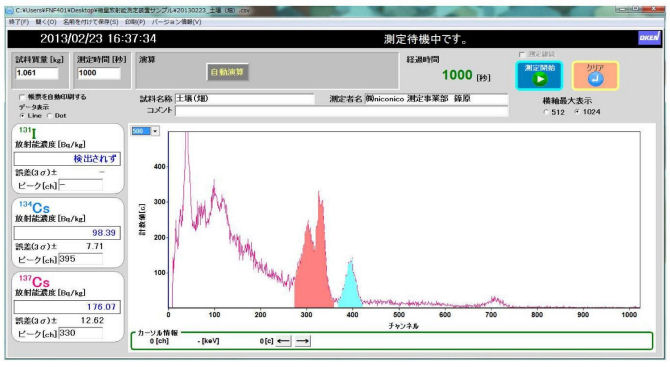Click the app icon in title bar
This screenshot has height=367, width=670.
10,10
